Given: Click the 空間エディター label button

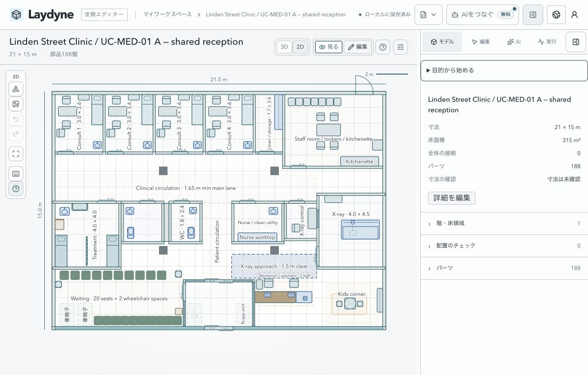Looking at the screenshot, I should (104, 15).
